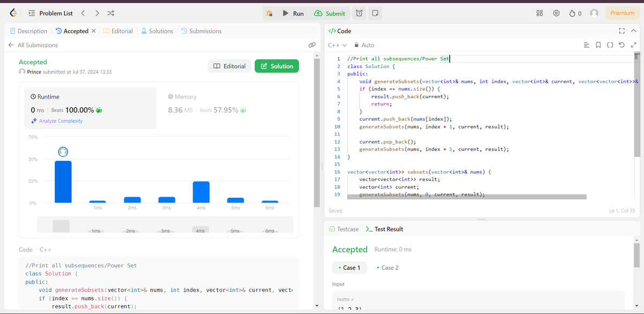
Task: Run the code
Action: [x=294, y=13]
